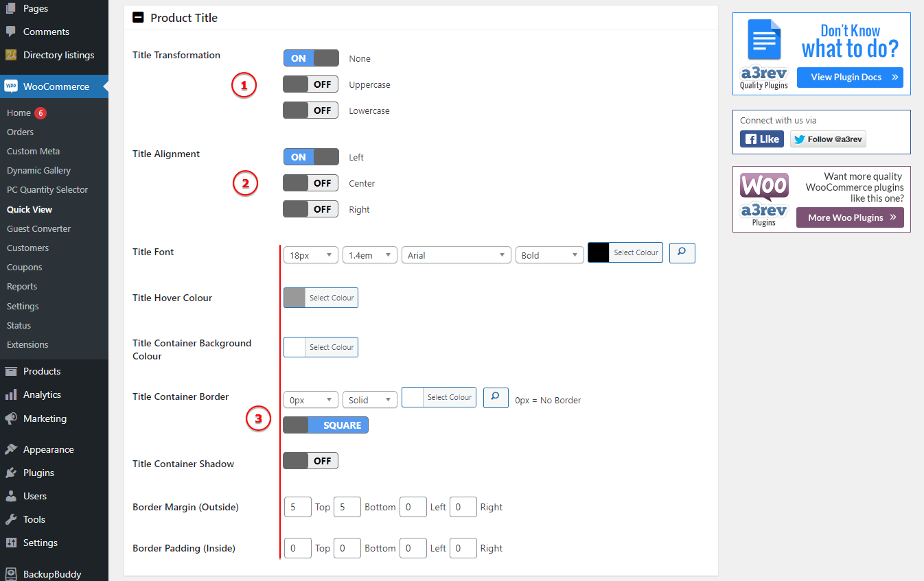The height and width of the screenshot is (581, 924).
Task: Click the Analytics chart icon in the sidebar
Action: point(11,394)
